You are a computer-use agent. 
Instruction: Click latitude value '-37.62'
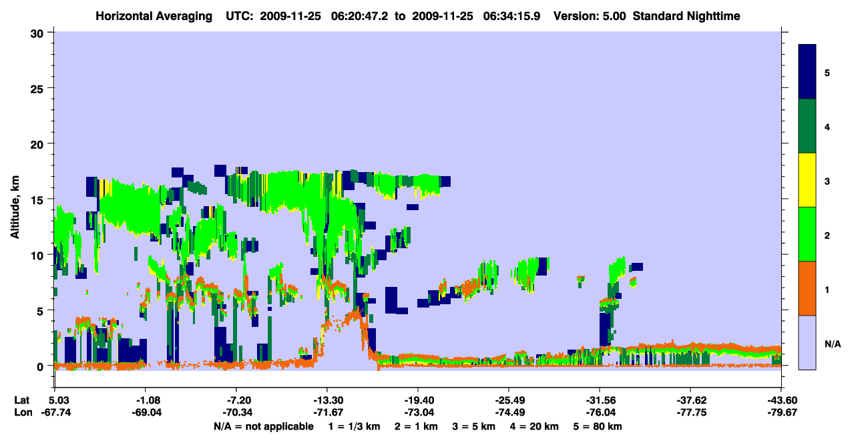pos(690,400)
